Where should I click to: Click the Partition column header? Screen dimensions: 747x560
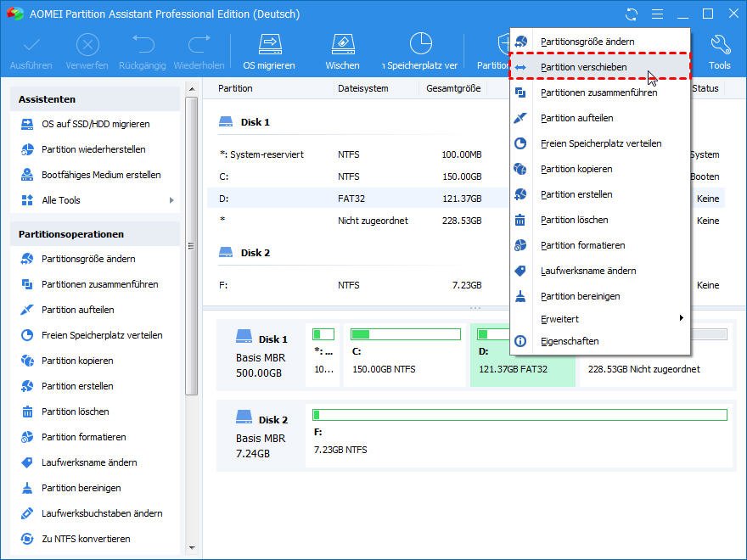click(235, 88)
